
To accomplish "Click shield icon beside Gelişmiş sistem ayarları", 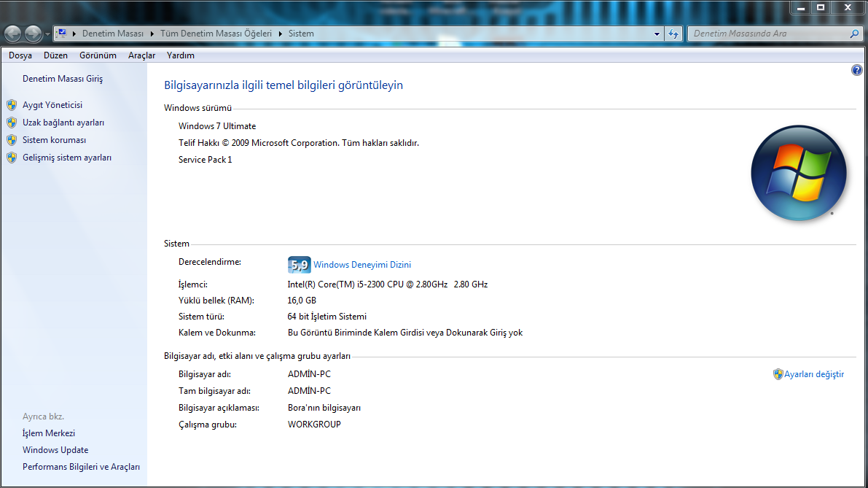I will [12, 158].
